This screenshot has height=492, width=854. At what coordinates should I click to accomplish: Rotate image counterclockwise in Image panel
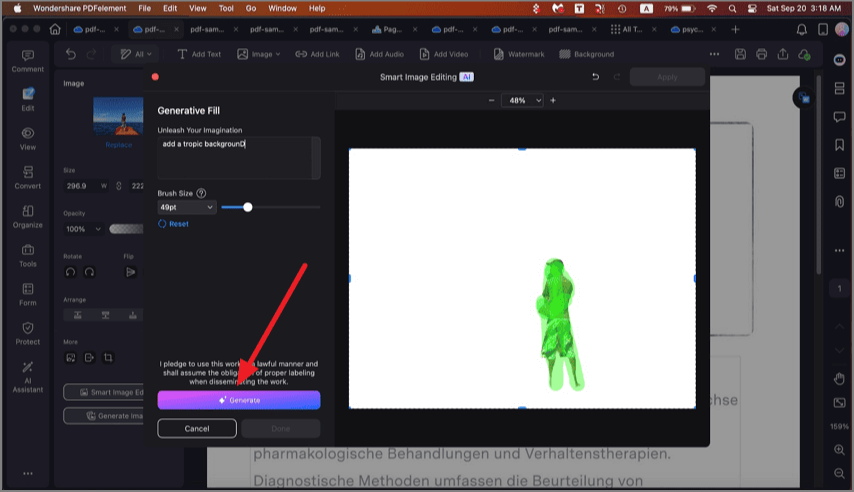tap(70, 272)
